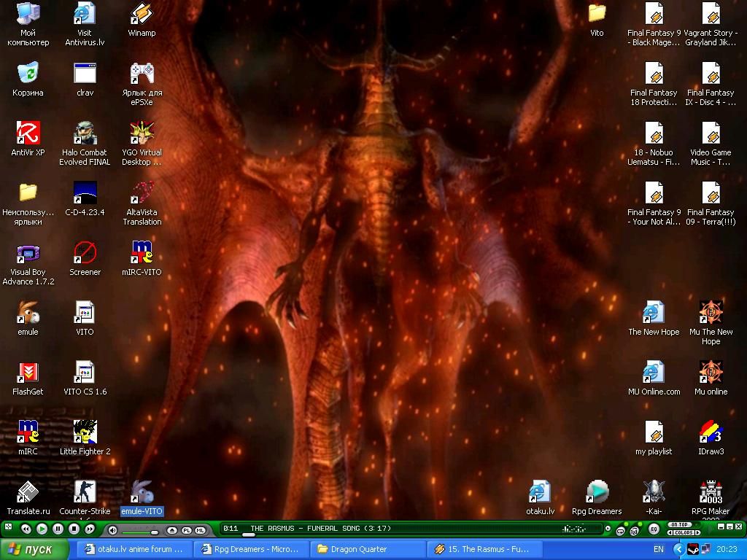This screenshot has height=560, width=747.
Task: Click the Winamp song title display
Action: (x=320, y=528)
